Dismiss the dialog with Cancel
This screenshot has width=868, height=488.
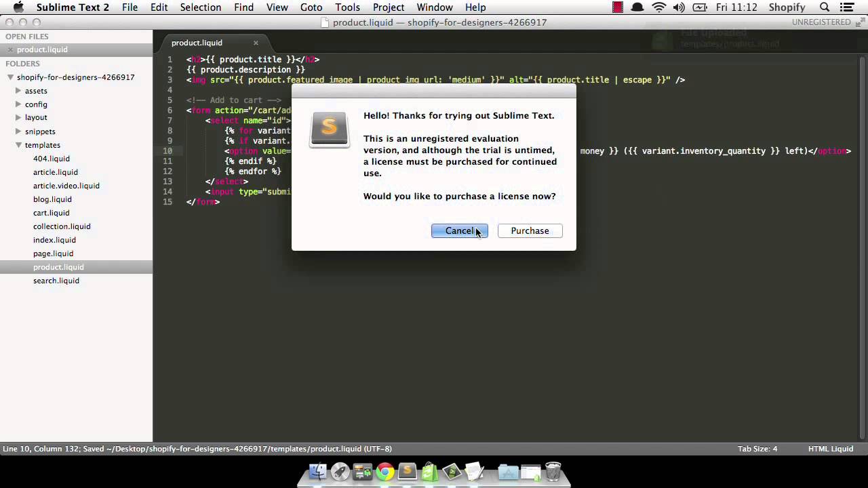(x=460, y=231)
